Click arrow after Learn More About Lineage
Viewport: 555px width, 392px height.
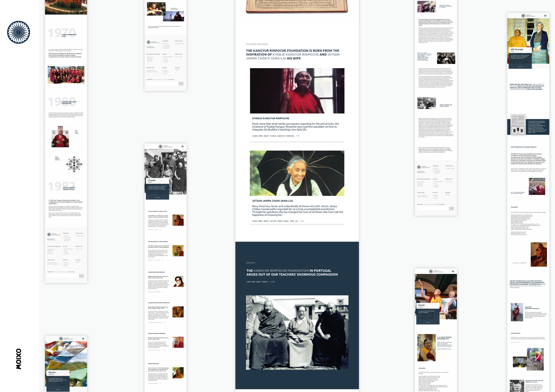272,282
